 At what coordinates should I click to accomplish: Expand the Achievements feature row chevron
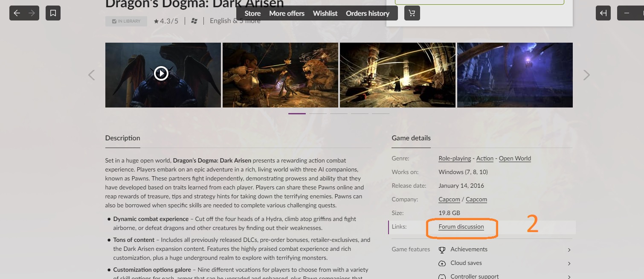pyautogui.click(x=569, y=250)
